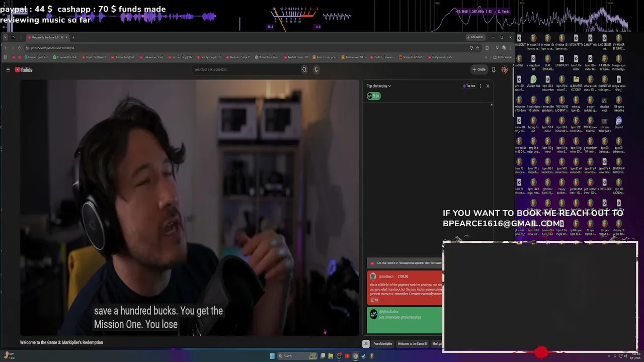
Task: Select the From Markiplier filter chip
Action: pos(382,344)
